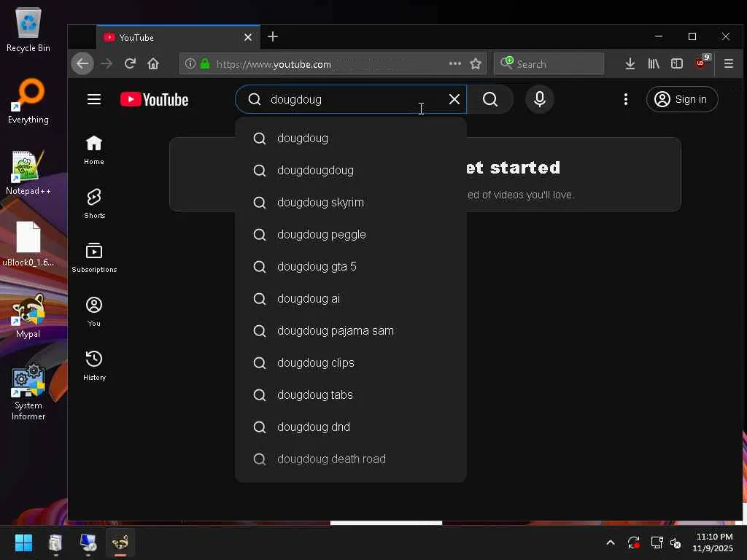
Task: Open the browser library icon
Action: (653, 63)
